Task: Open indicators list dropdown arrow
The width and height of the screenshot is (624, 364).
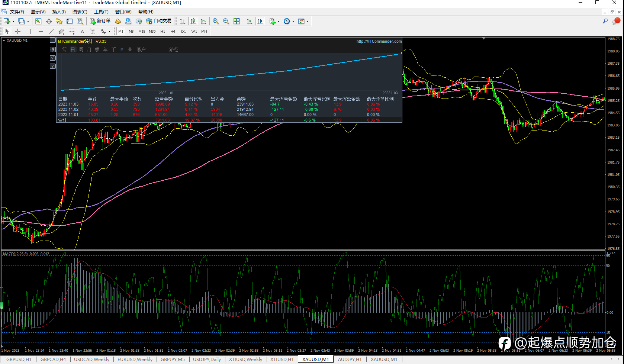Action: tap(279, 21)
